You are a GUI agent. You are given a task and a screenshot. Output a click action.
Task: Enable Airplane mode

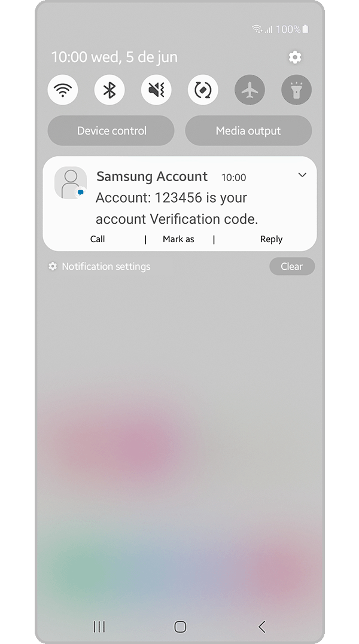[x=250, y=90]
